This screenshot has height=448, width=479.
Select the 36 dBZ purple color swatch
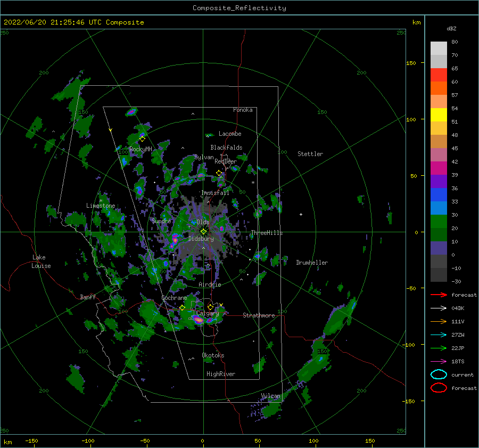[439, 181]
